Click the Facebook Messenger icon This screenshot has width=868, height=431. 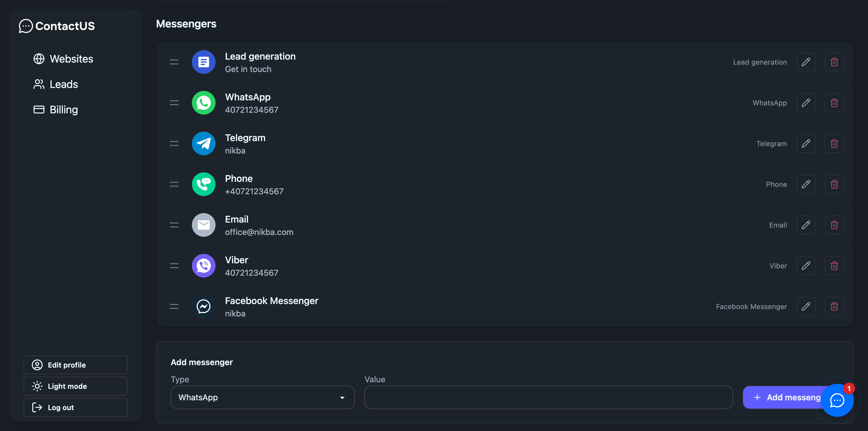tap(203, 306)
